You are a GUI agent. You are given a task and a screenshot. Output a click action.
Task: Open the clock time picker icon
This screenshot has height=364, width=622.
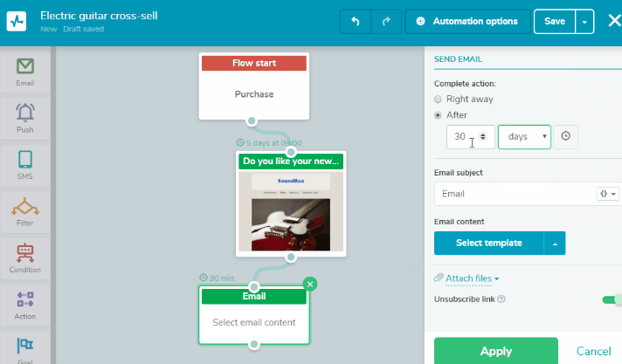click(x=566, y=137)
